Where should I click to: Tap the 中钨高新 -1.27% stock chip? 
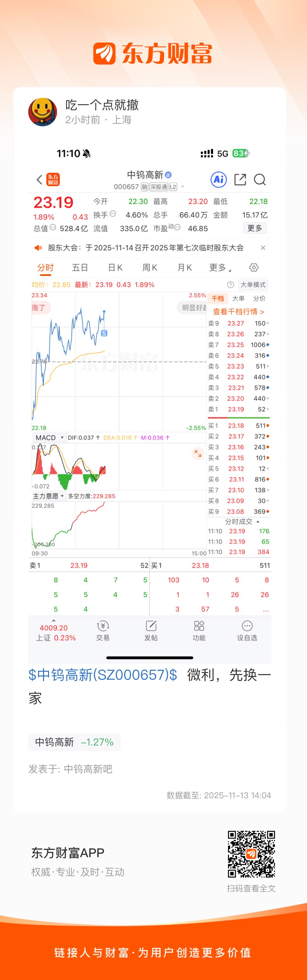tap(74, 742)
